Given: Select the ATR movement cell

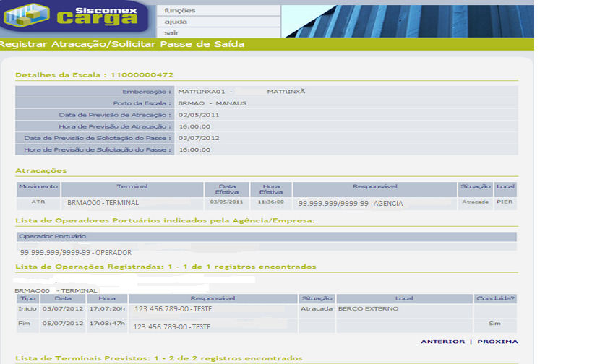Looking at the screenshot, I should tap(38, 202).
